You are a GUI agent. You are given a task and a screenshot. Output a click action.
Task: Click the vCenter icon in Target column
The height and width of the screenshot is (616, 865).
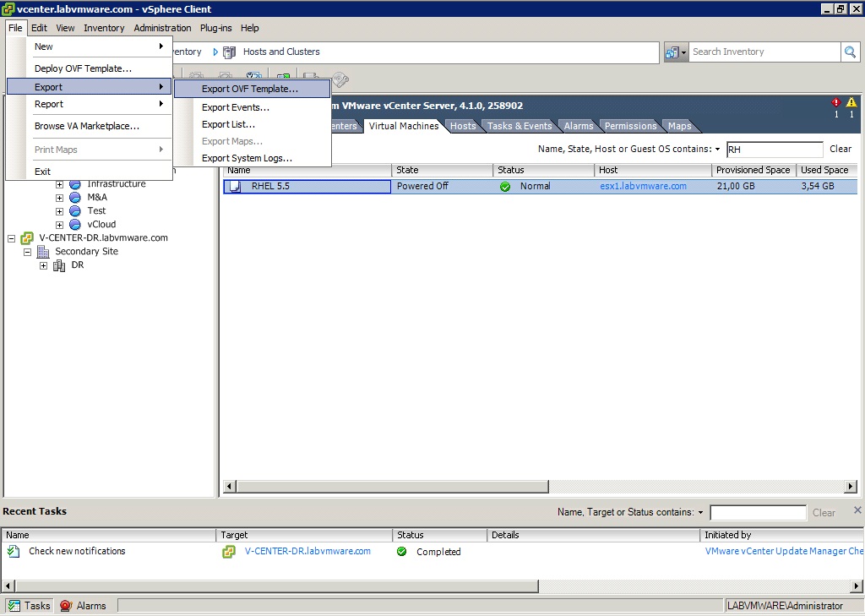[x=228, y=552]
